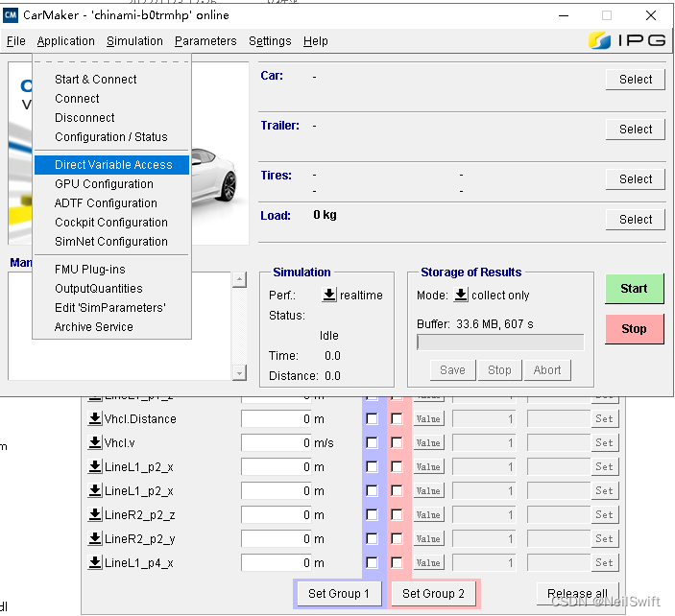Viewport: 675px width, 616px height.
Task: Choose Edit 'SimParameters' entry
Action: point(112,308)
